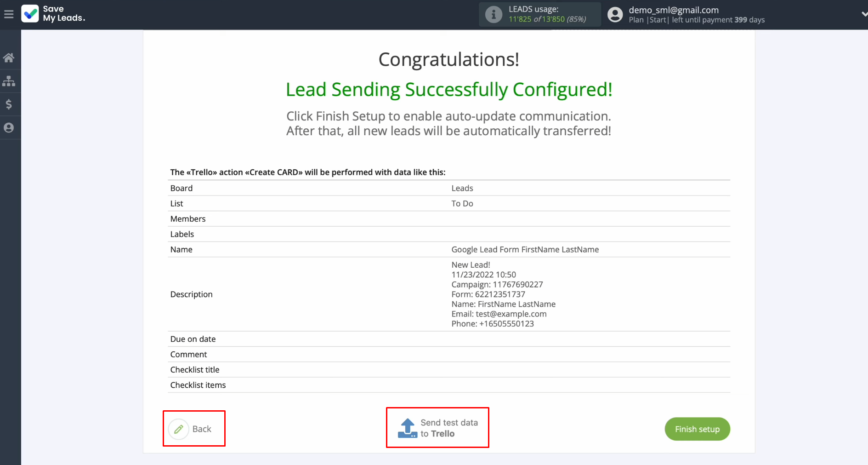The image size is (868, 465).
Task: Click the demo_sml@gmail.com account name
Action: point(674,10)
